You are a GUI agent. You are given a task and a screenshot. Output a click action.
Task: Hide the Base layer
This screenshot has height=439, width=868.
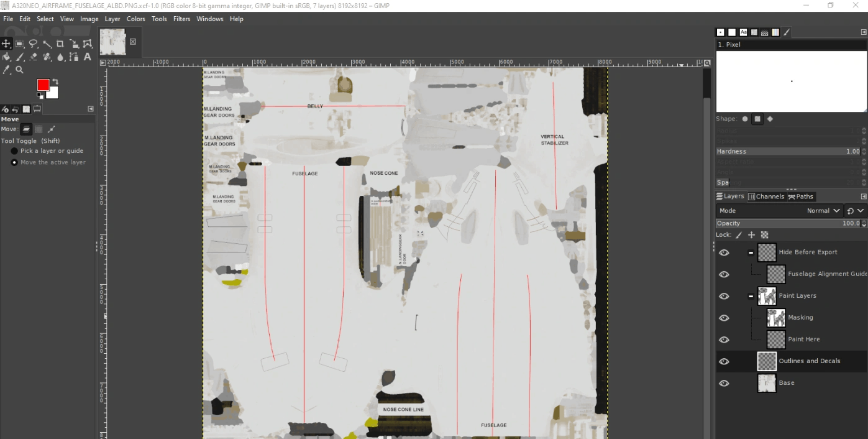(x=724, y=383)
